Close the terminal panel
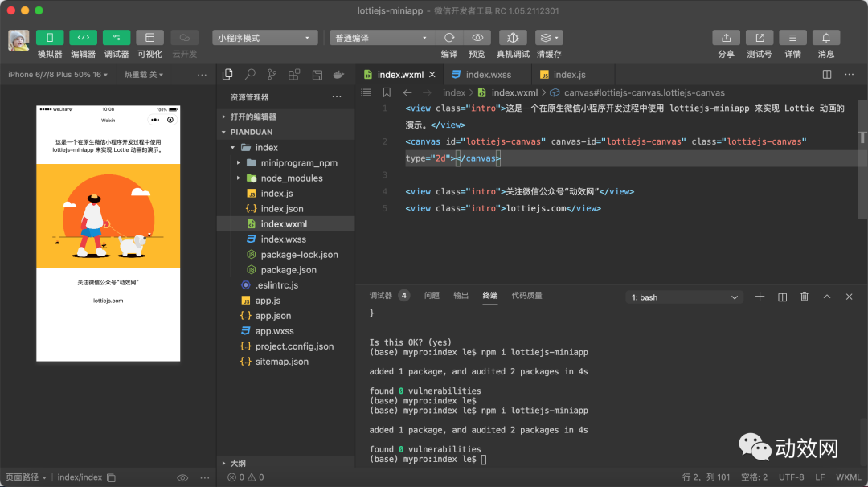The width and height of the screenshot is (868, 487). pyautogui.click(x=850, y=297)
